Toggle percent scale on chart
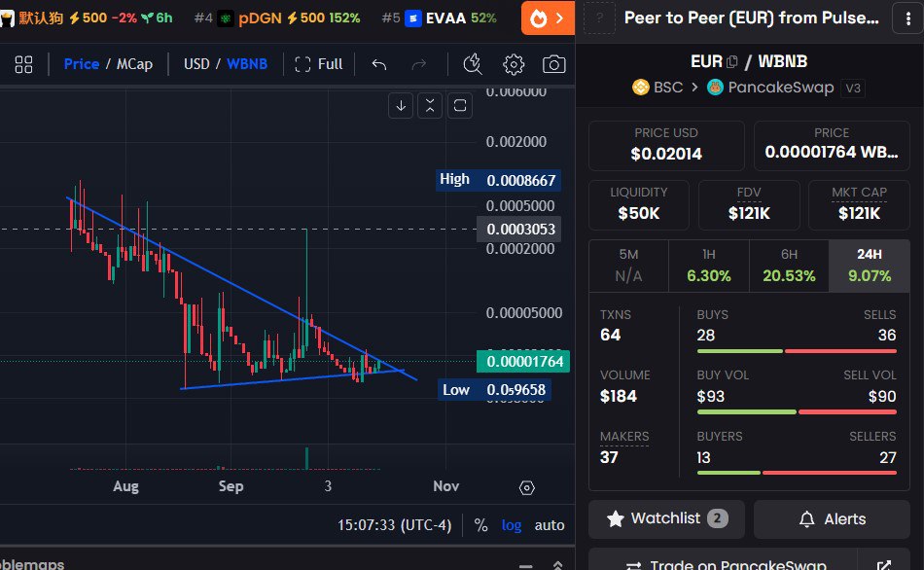Image resolution: width=924 pixels, height=570 pixels. pyautogui.click(x=480, y=525)
